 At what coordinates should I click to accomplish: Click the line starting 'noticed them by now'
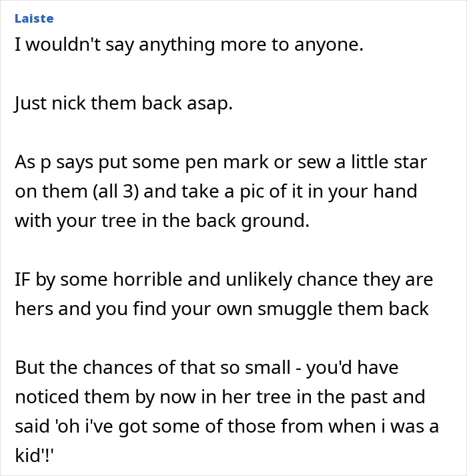tap(219, 397)
